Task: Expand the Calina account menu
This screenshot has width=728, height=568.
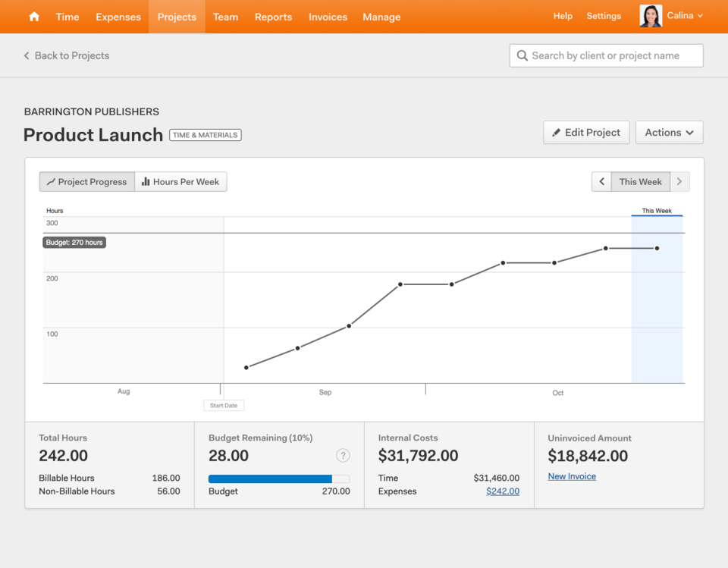Action: point(685,16)
